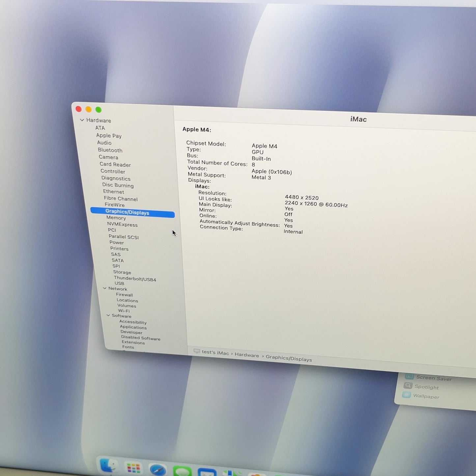Click the "Chipset Model:" label
This screenshot has height=476, width=476.
[x=206, y=143]
